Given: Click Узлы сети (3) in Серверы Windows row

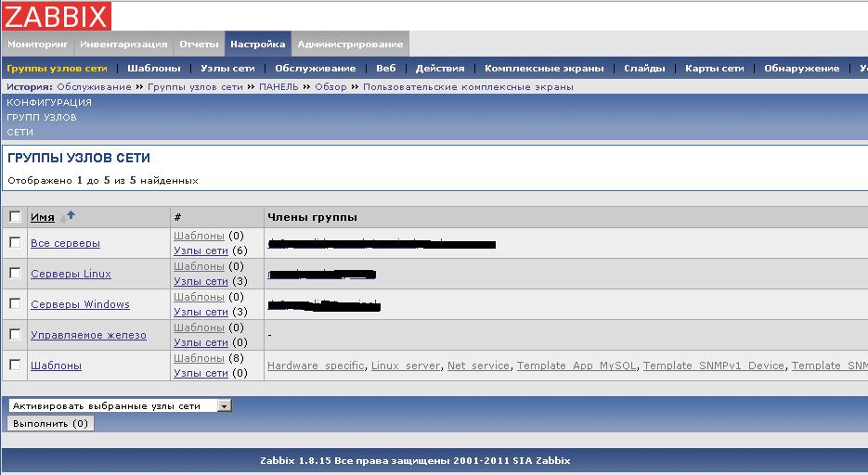Looking at the screenshot, I should 201,312.
